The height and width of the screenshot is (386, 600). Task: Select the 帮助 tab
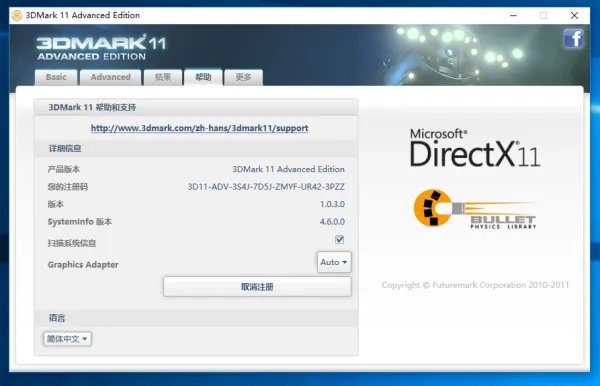[x=203, y=77]
